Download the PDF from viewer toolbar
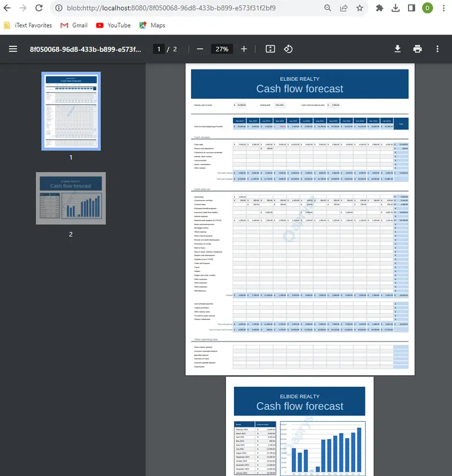This screenshot has width=452, height=476. [x=397, y=49]
